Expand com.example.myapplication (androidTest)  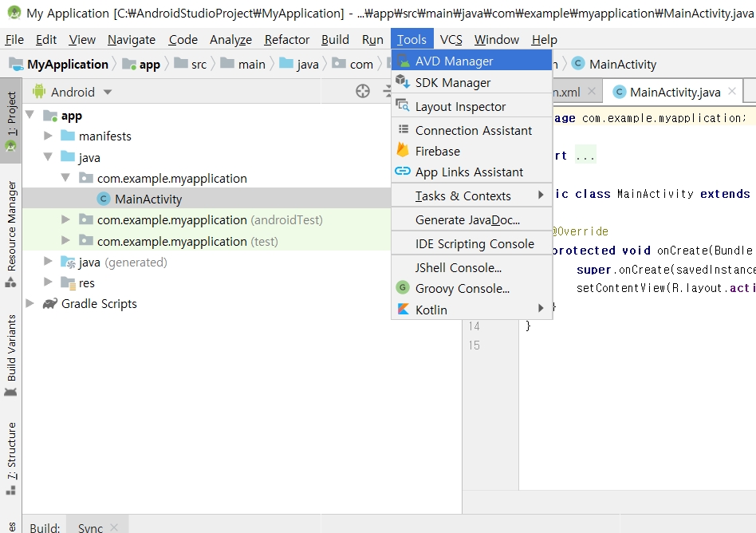click(x=65, y=219)
